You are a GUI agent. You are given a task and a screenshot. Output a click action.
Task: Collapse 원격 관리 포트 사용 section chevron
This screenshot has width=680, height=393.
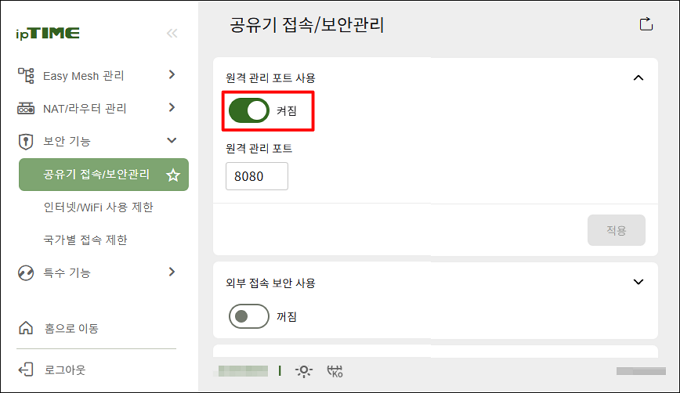(638, 78)
